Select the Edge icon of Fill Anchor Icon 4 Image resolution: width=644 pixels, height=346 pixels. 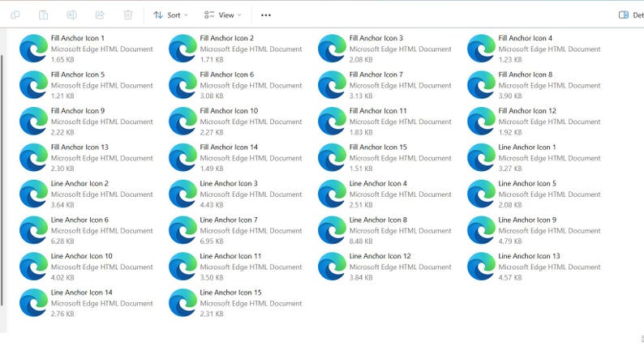481,49
